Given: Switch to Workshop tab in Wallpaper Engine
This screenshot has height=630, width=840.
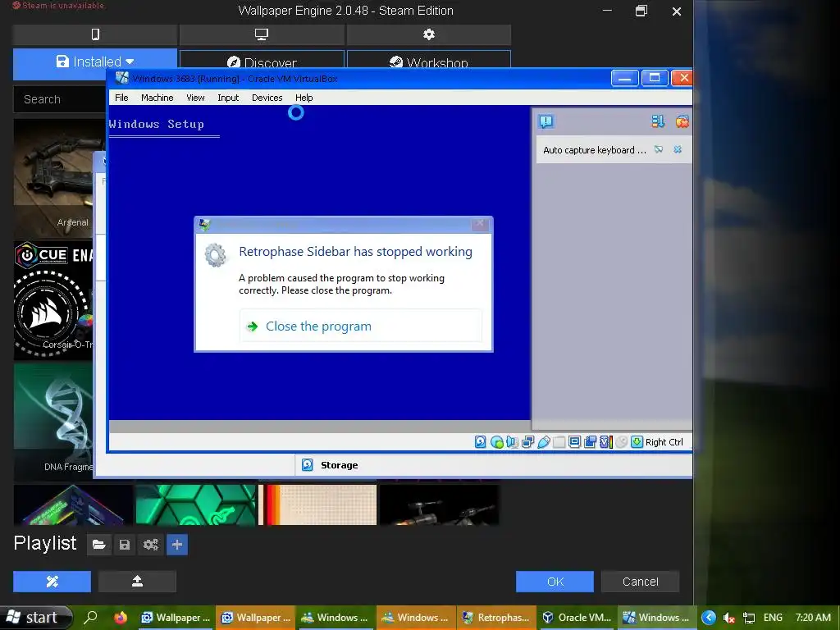Looking at the screenshot, I should point(428,60).
